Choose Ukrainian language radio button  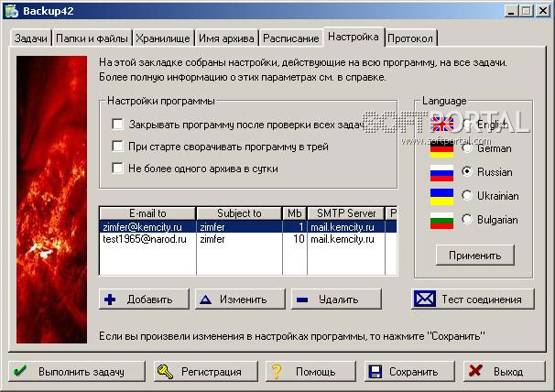click(467, 195)
